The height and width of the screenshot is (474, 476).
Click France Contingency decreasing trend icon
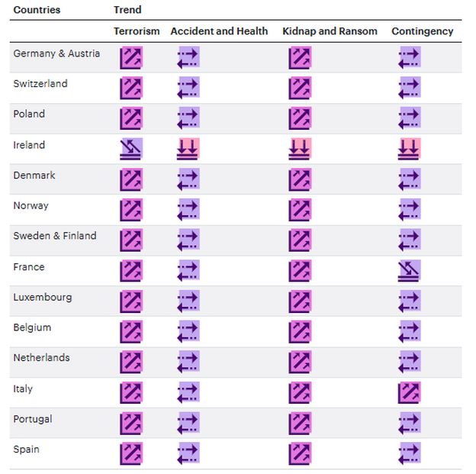click(x=410, y=271)
